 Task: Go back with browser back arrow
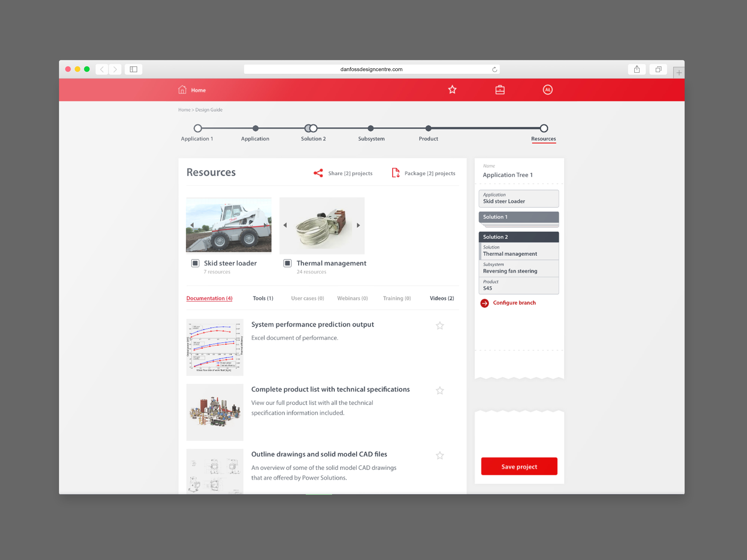point(102,69)
